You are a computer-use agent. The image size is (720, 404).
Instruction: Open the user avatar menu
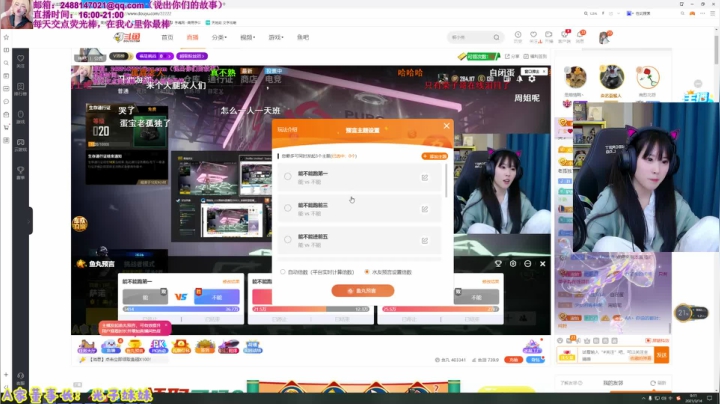click(x=605, y=37)
